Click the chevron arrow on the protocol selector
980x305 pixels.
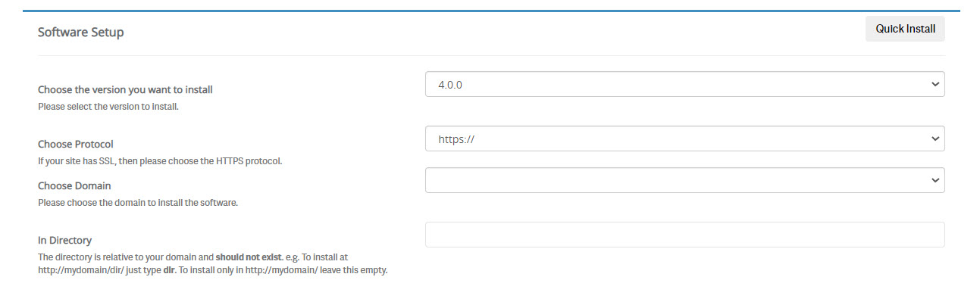(x=935, y=139)
